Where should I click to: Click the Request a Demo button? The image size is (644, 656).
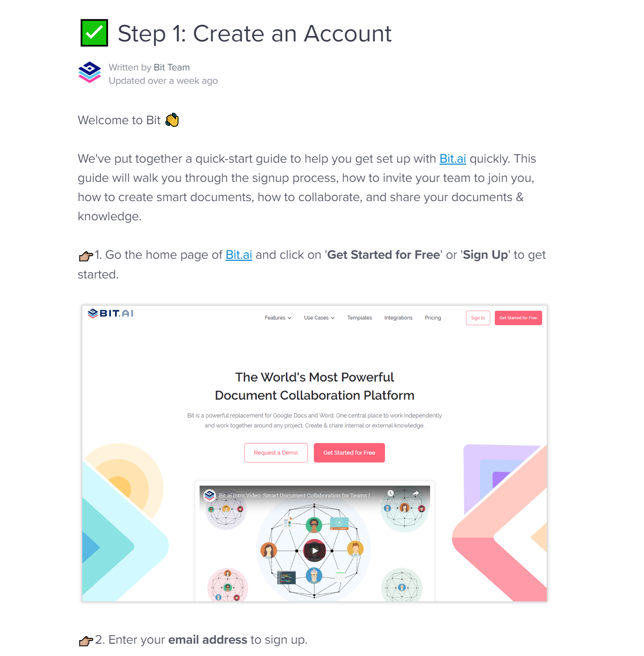pos(276,453)
